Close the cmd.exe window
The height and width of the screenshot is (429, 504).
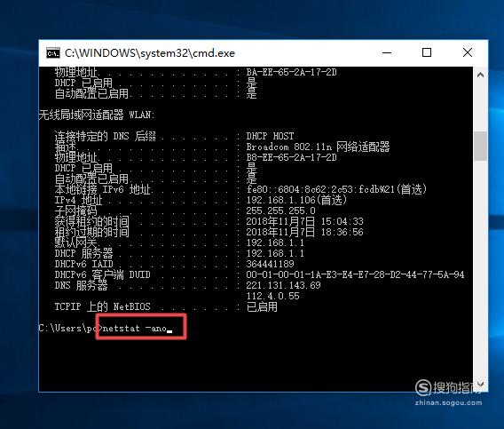[468, 52]
